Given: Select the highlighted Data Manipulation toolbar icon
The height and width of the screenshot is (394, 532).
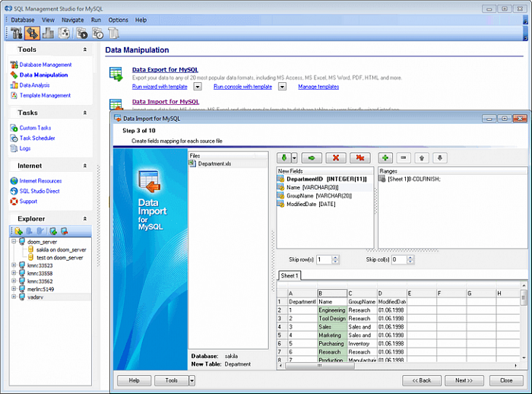Looking at the screenshot, I should click(x=32, y=33).
